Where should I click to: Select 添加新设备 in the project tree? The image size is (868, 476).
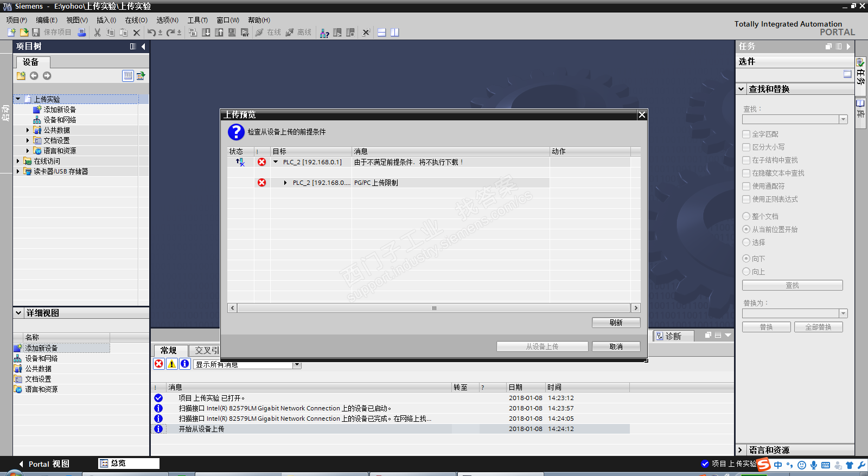(60, 110)
